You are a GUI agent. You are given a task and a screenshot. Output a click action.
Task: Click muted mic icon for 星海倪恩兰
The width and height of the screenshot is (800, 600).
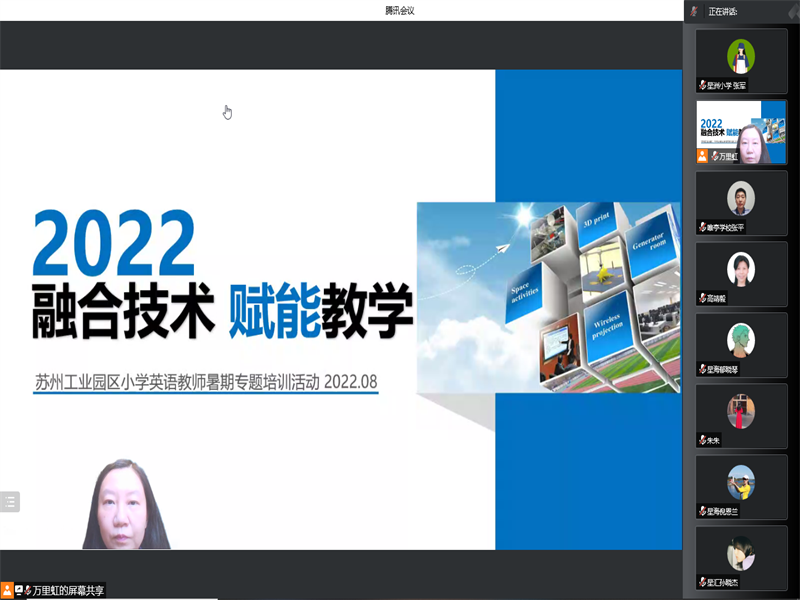702,511
